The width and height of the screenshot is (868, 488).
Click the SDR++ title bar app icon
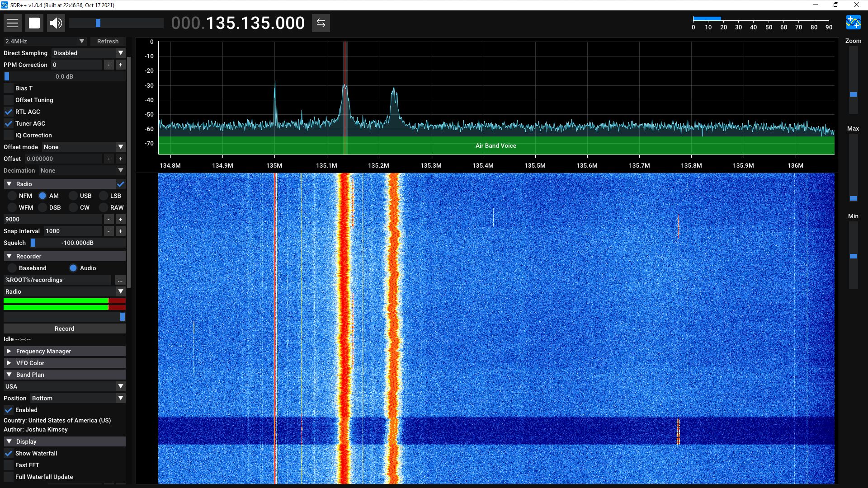click(5, 5)
